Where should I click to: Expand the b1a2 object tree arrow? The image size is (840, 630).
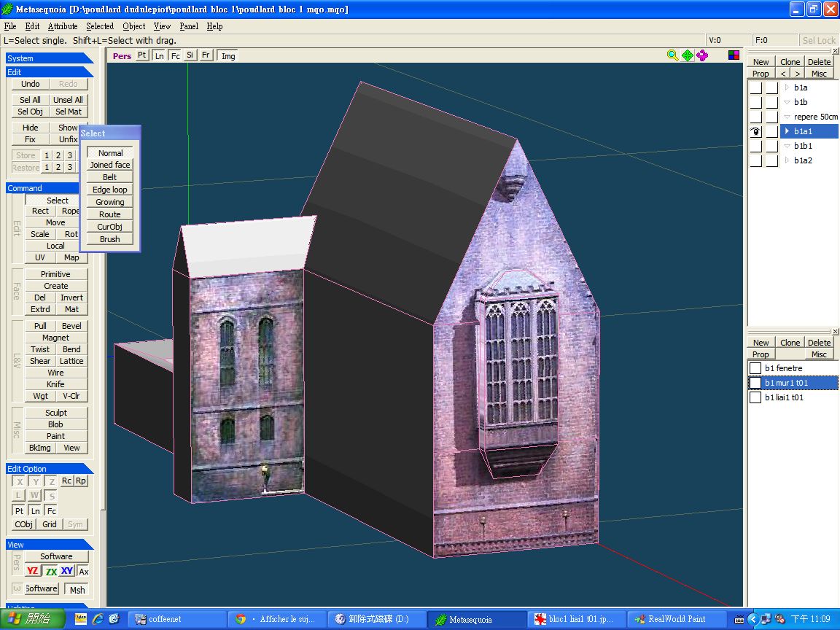pyautogui.click(x=787, y=160)
